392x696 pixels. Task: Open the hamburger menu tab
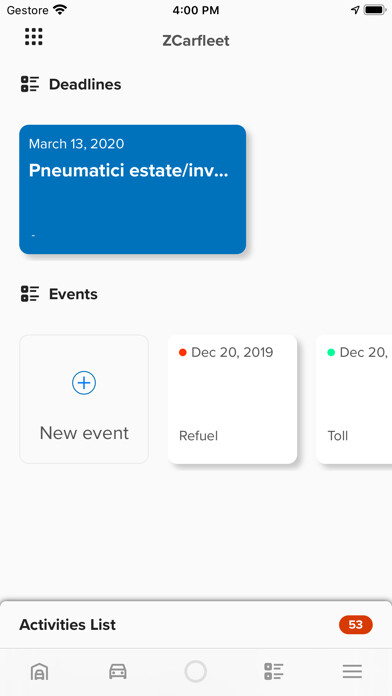(352, 671)
